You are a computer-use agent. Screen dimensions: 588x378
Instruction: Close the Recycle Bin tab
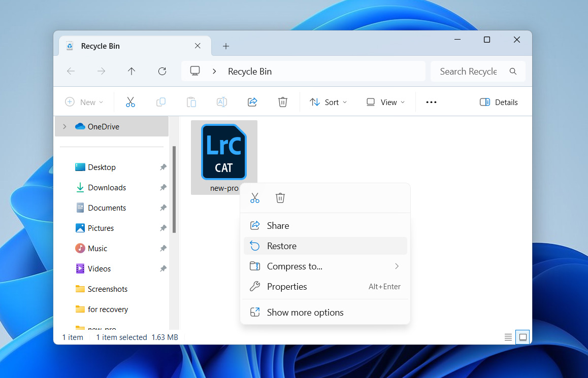(198, 46)
